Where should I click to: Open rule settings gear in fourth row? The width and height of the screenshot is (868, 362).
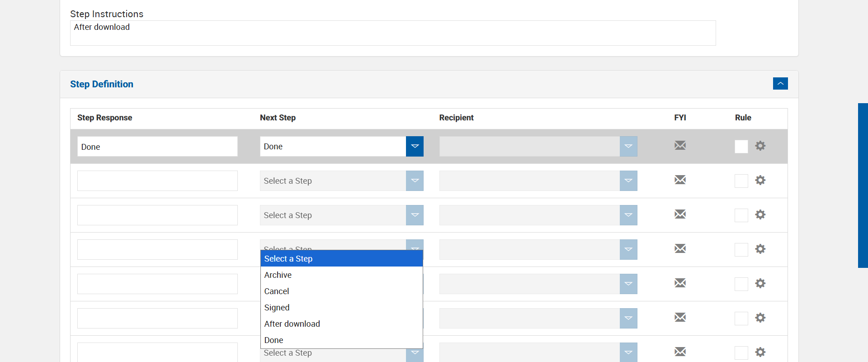click(760, 249)
